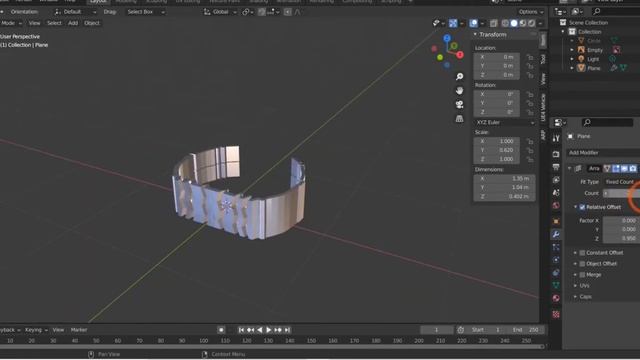Open the XYZ Euler rotation mode dropdown
Screen dimensions: 640x360
click(x=505, y=122)
